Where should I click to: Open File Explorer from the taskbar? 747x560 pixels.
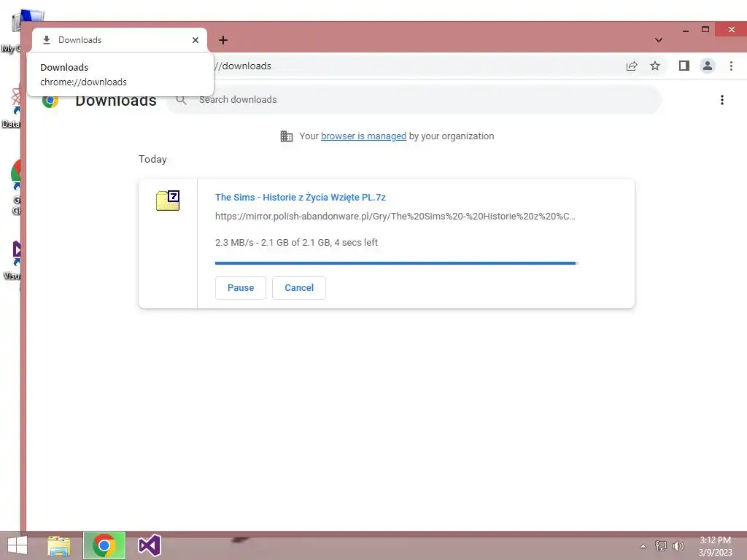click(59, 545)
